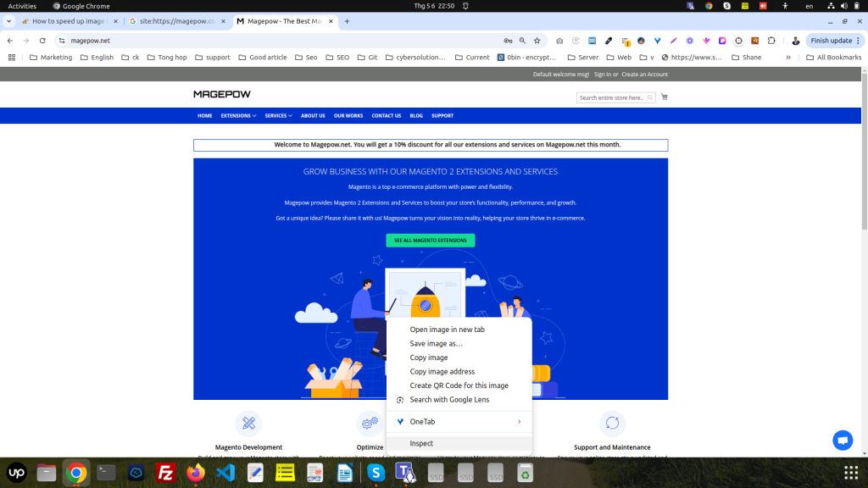Click SEE ALL MAGENTO EXTENSIONS button

[430, 240]
